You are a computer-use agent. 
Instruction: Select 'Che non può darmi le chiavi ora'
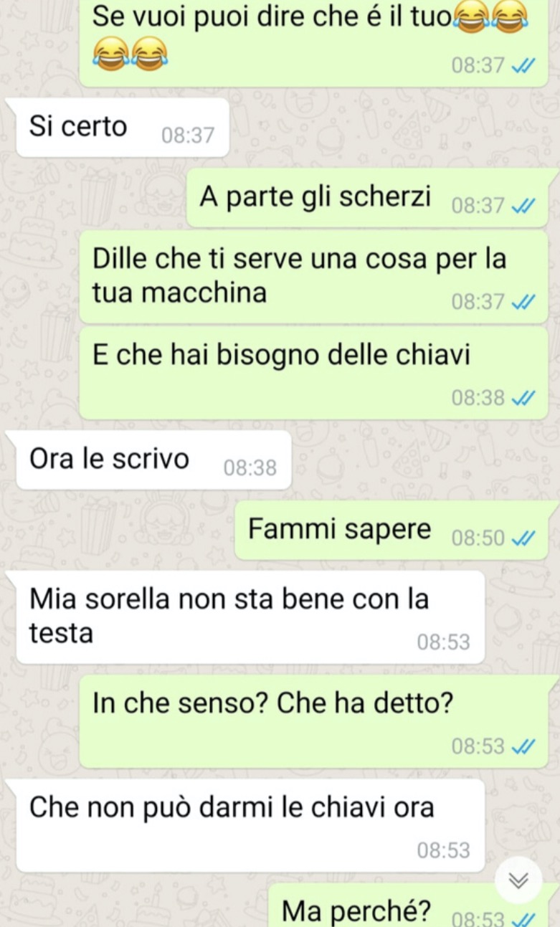click(250, 826)
